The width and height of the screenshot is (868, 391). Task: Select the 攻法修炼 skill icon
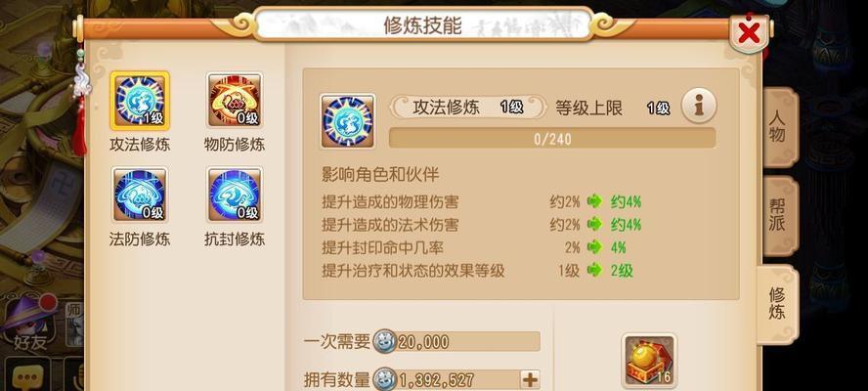pos(140,101)
